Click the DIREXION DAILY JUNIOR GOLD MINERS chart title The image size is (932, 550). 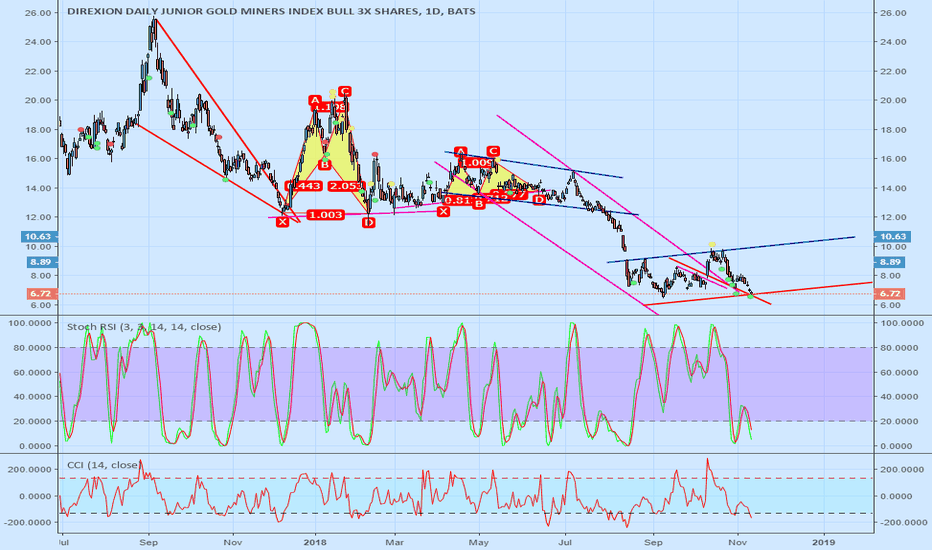(x=271, y=11)
